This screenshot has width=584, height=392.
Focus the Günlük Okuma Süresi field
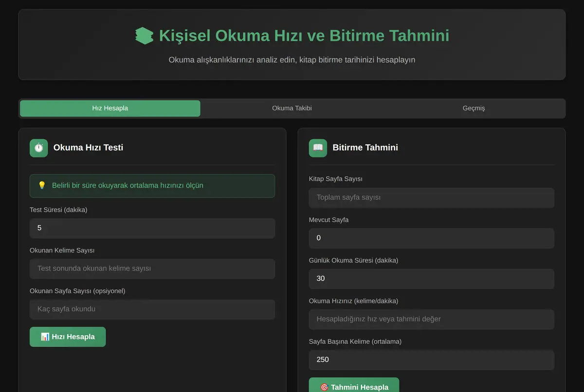coord(432,279)
